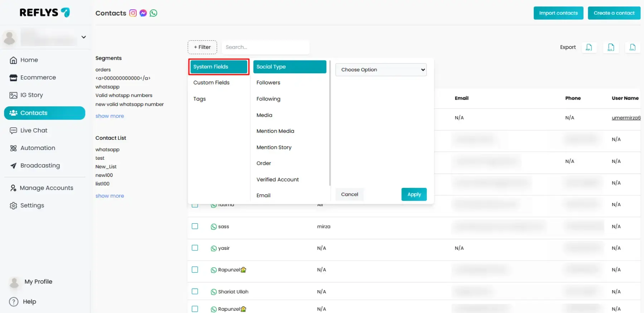644x313 pixels.
Task: Open Settings via the gear icon
Action: (x=14, y=205)
